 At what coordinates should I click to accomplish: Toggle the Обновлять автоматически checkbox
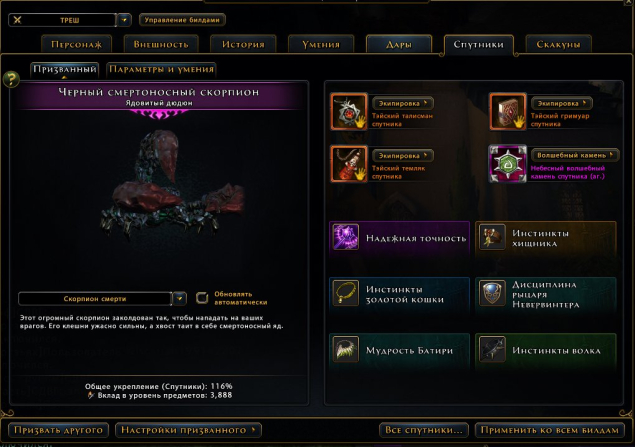(202, 298)
